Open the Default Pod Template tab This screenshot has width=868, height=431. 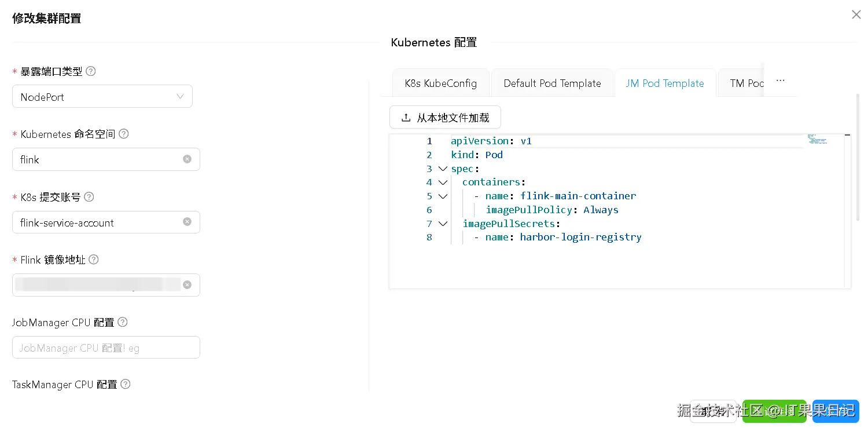click(552, 83)
